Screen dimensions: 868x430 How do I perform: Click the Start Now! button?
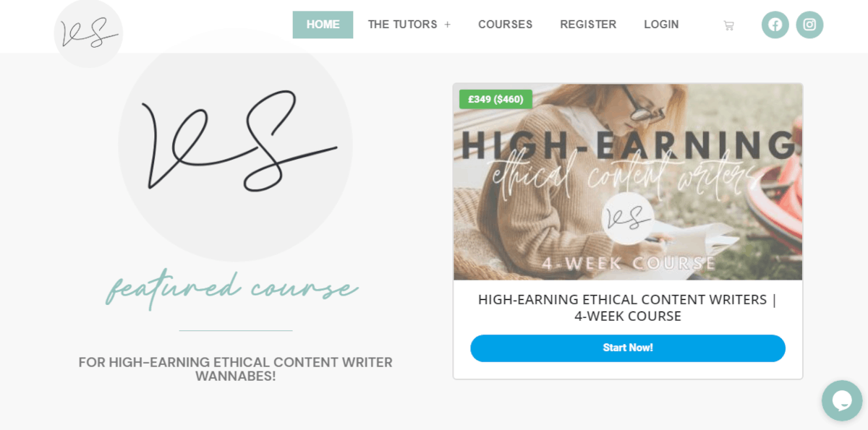click(x=628, y=348)
